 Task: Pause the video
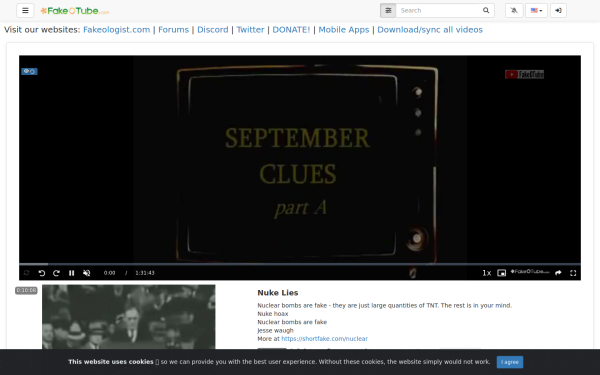pyautogui.click(x=72, y=273)
